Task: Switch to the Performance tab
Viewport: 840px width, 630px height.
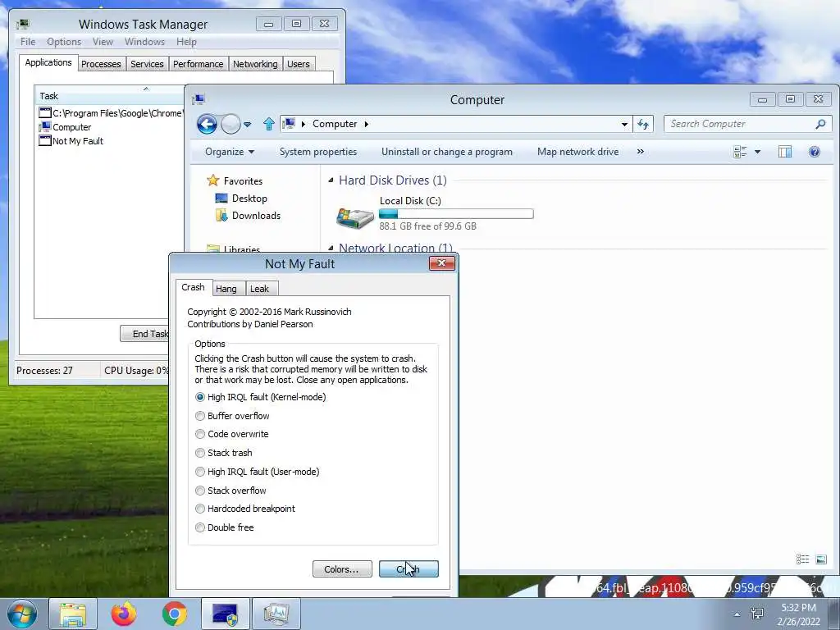Action: 199,64
